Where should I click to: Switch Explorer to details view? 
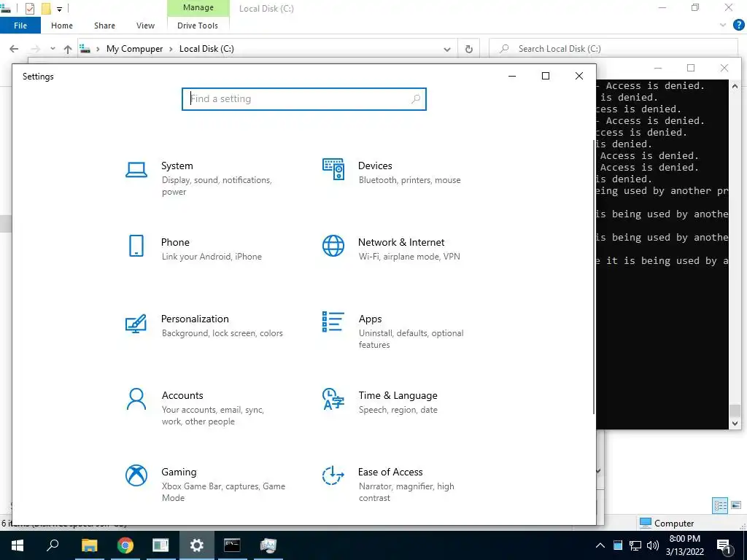click(x=720, y=505)
